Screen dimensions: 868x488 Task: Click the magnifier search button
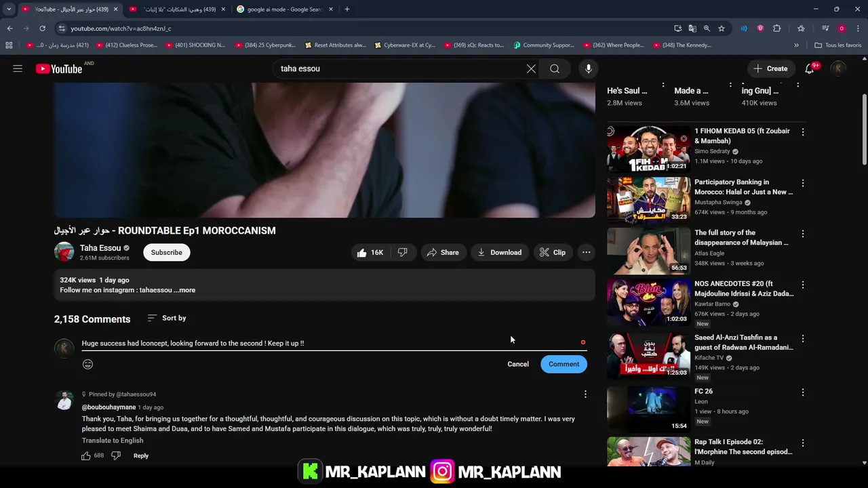pyautogui.click(x=555, y=68)
